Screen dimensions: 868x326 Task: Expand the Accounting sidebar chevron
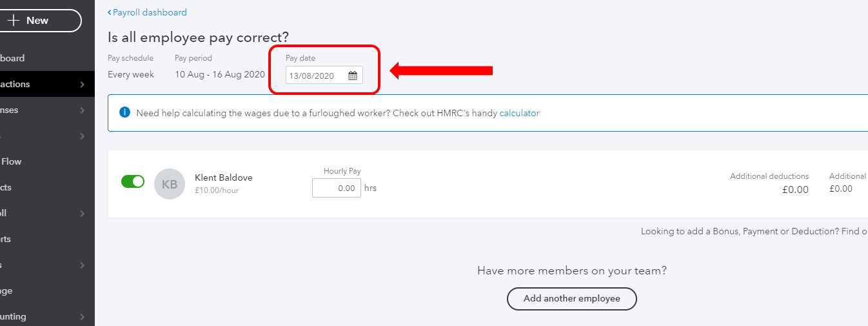(82, 317)
